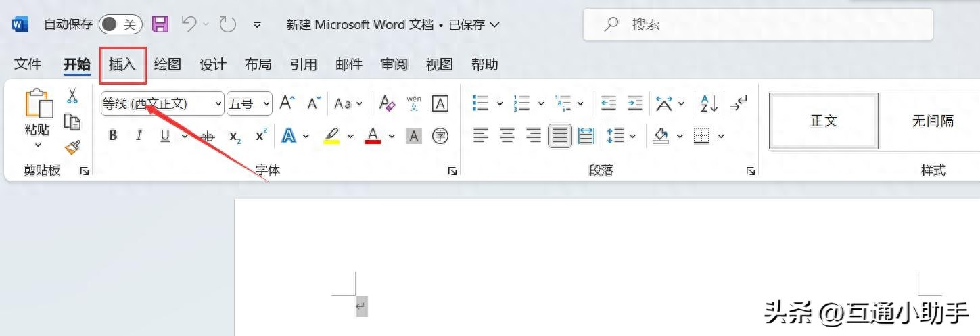Click the distributed alignment icon

pos(586,136)
